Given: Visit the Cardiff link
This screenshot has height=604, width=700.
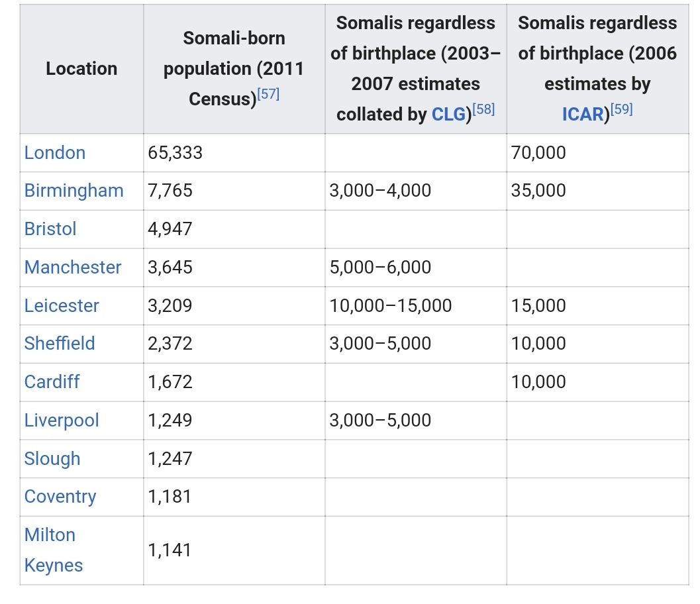Looking at the screenshot, I should pos(52,382).
